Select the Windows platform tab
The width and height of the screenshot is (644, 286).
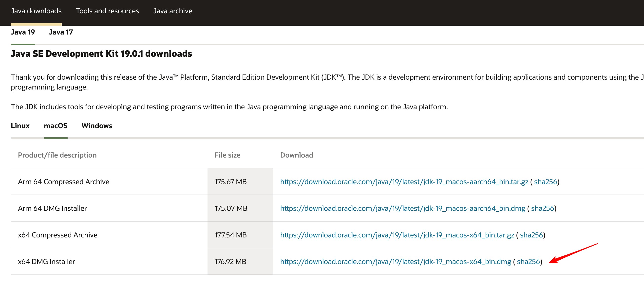(97, 126)
